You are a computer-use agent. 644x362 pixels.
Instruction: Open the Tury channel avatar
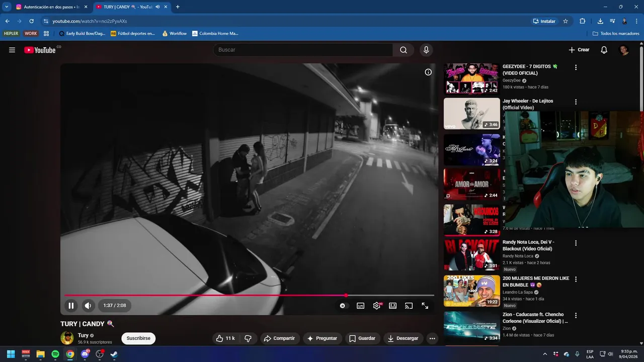click(x=67, y=338)
